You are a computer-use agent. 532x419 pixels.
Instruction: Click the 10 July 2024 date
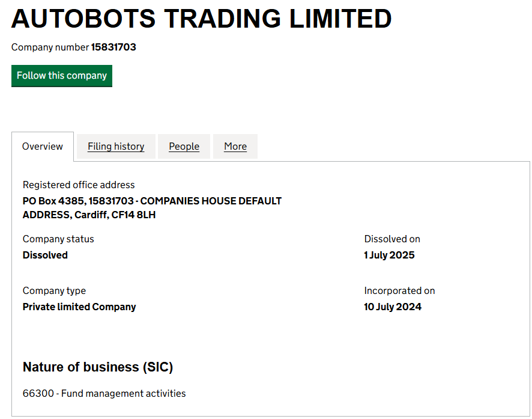click(x=393, y=307)
